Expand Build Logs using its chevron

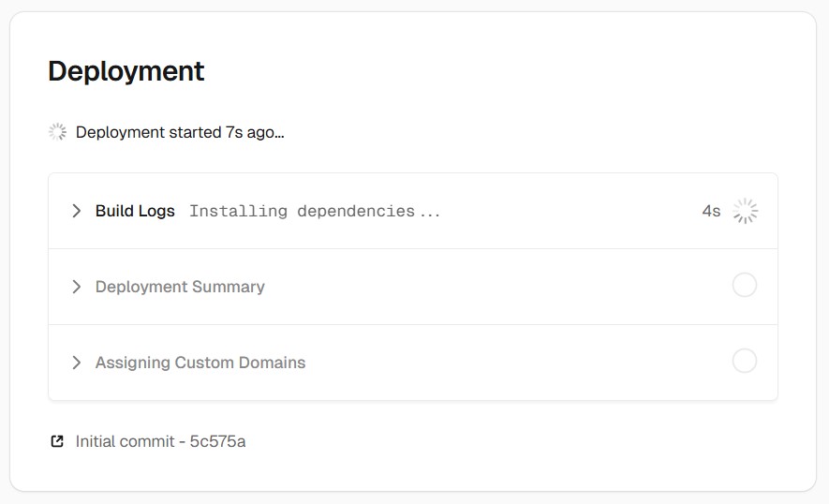pyautogui.click(x=77, y=211)
